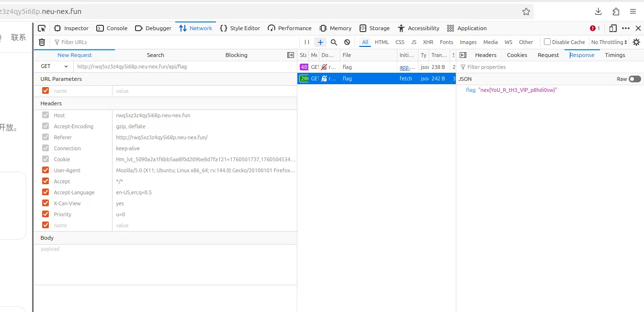Screen dimensions: 644x312
Task: Filter requests by XHR type
Action: tap(428, 42)
